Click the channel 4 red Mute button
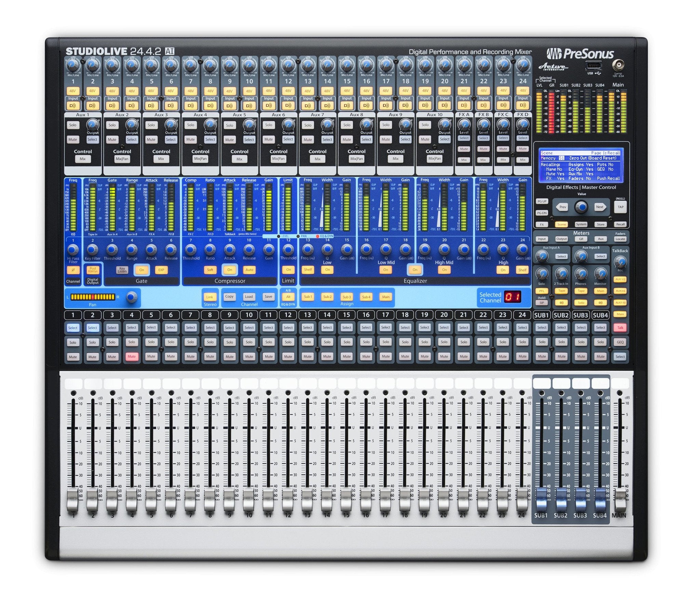Viewport: 700px width, 595px height. 132,356
